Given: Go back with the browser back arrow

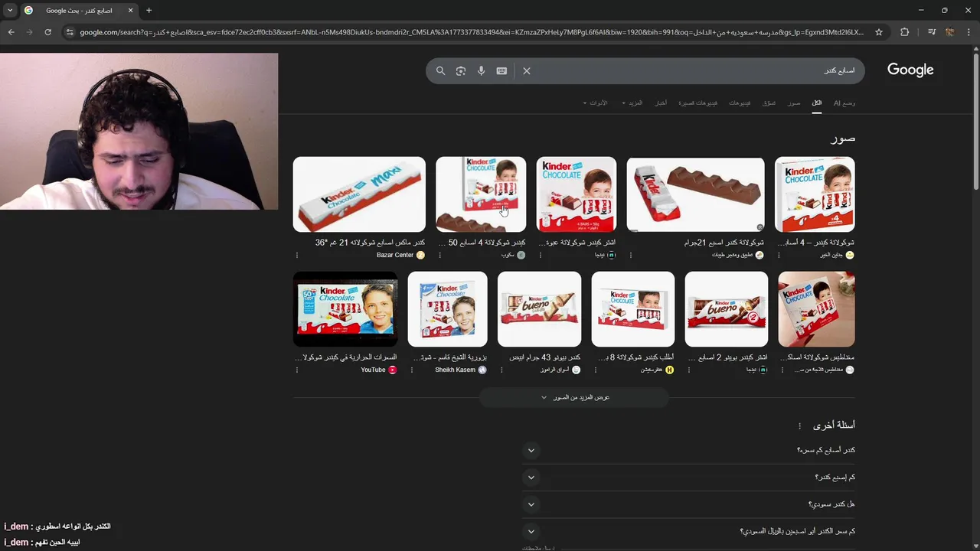Looking at the screenshot, I should click(x=11, y=32).
